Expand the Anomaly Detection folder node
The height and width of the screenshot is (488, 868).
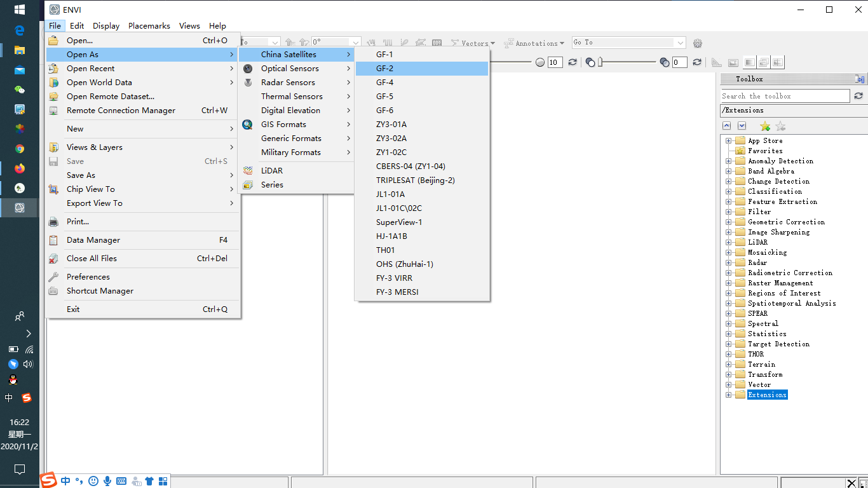(x=728, y=161)
